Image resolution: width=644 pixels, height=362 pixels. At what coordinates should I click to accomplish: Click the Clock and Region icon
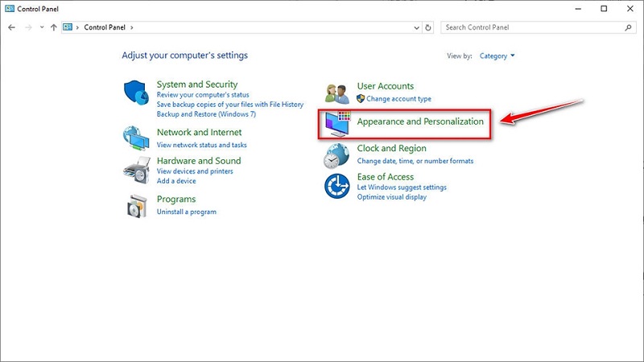(337, 154)
